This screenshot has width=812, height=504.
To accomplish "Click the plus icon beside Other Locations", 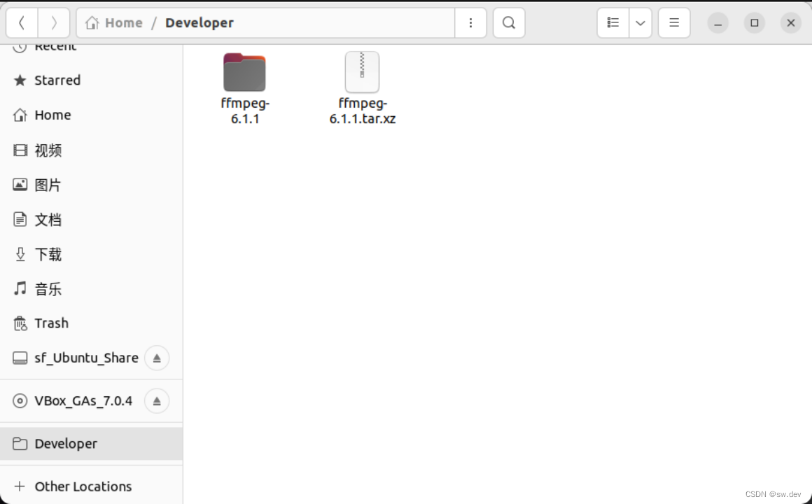I will [20, 486].
